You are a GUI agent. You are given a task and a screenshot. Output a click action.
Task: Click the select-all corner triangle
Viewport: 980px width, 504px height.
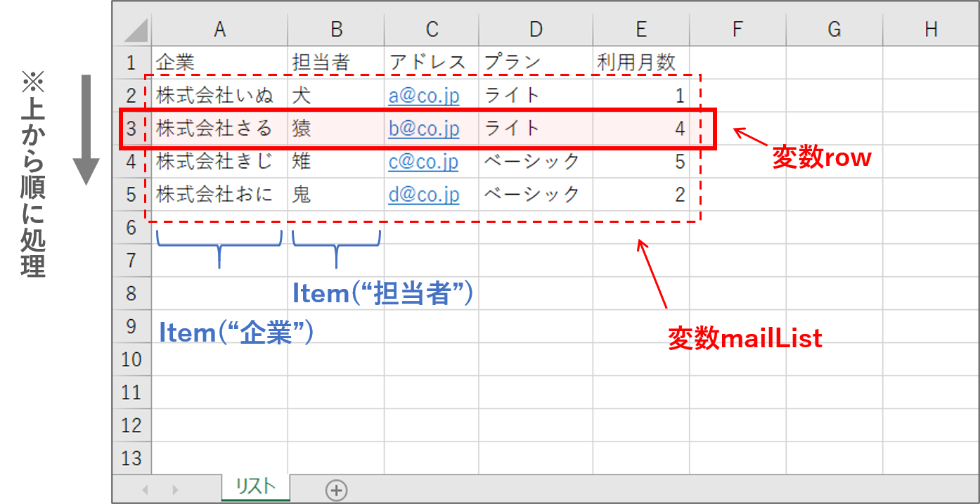[132, 30]
